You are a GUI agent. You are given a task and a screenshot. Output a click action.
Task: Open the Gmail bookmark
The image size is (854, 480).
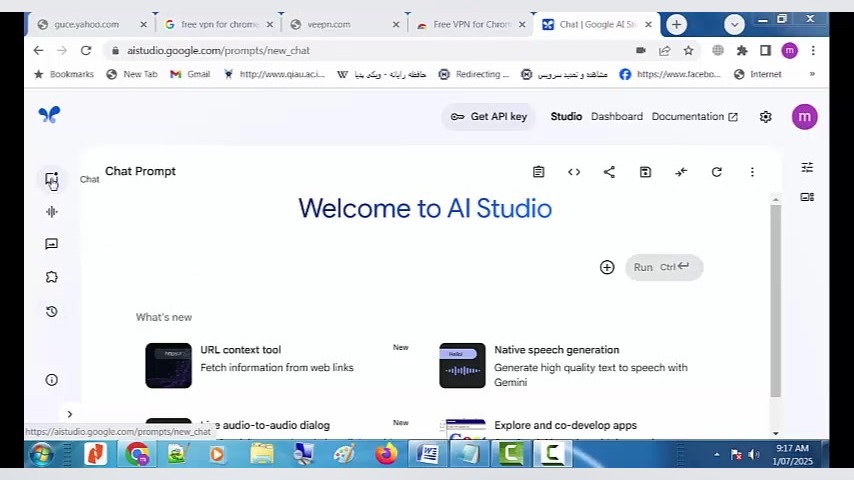pyautogui.click(x=190, y=74)
